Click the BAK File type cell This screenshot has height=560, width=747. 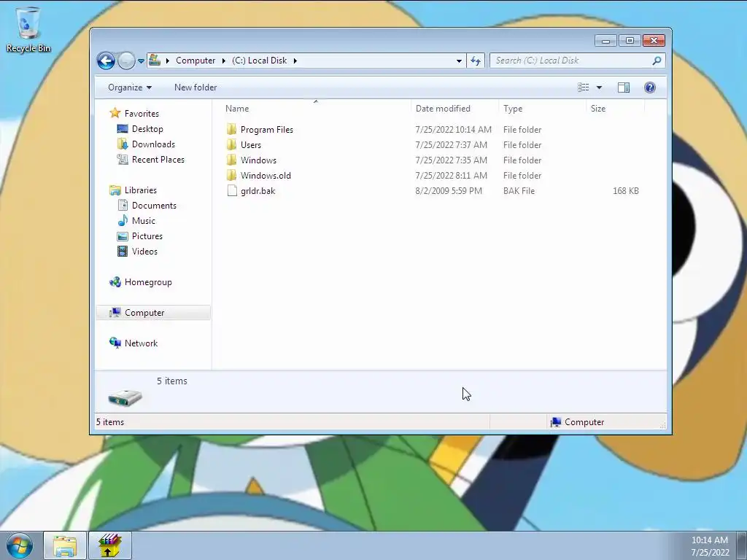(x=519, y=190)
